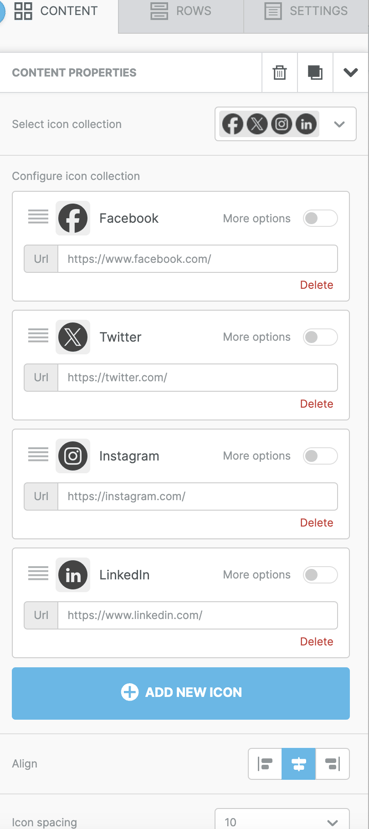Select left align icon
Viewport: 369px width, 829px height.
265,764
